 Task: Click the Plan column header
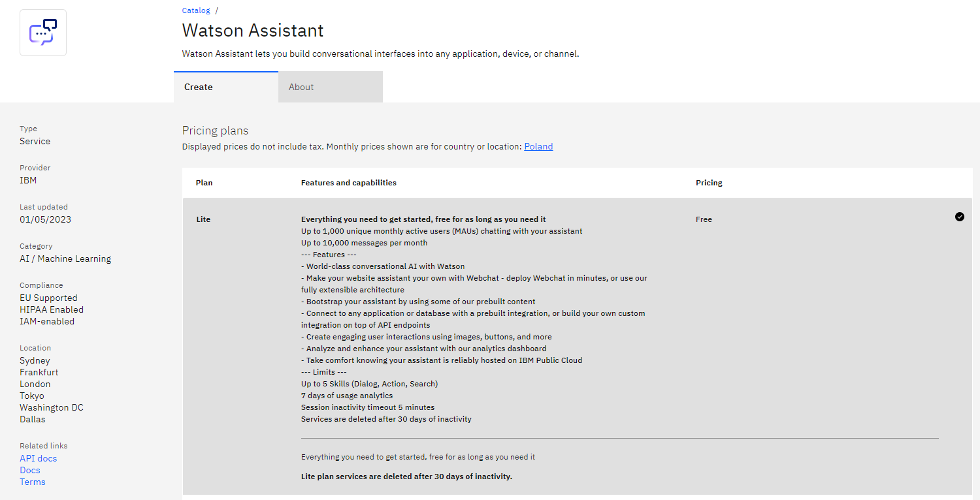point(204,183)
